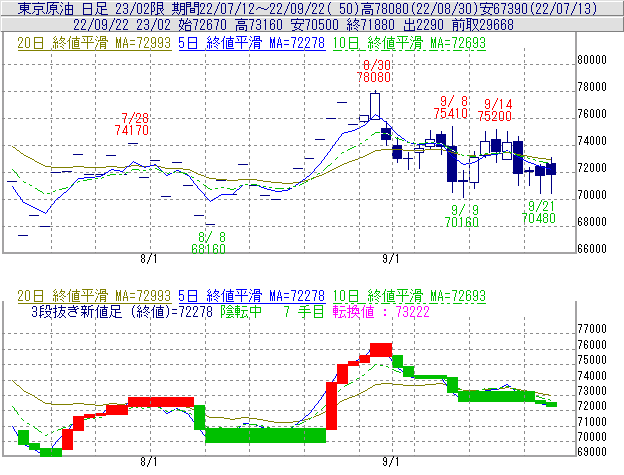Click the top chart's 20日 終値平滑 MA=72993 link
Screen dimensions: 624x475
pos(94,43)
